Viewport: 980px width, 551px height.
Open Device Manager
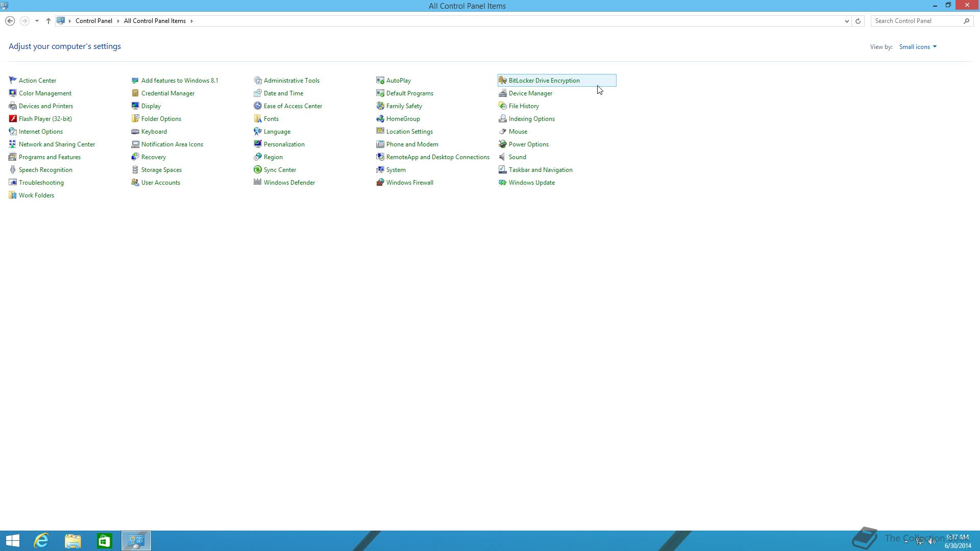(530, 93)
